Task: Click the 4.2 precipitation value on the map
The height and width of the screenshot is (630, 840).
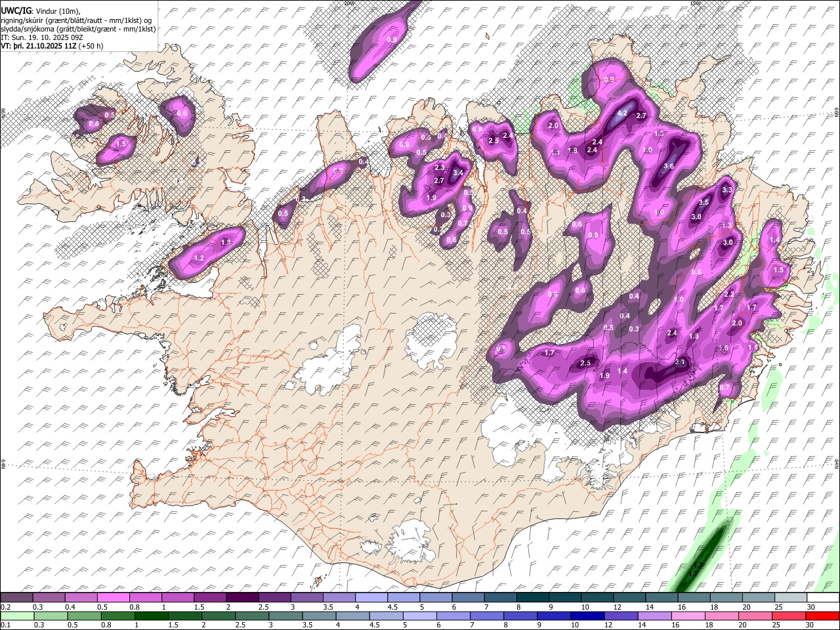Action: 623,113
